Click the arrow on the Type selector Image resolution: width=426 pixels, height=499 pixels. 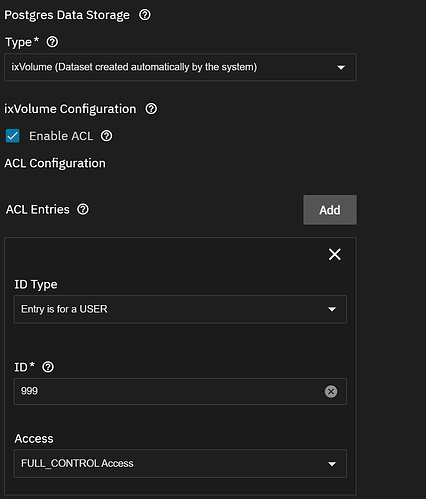click(x=341, y=68)
